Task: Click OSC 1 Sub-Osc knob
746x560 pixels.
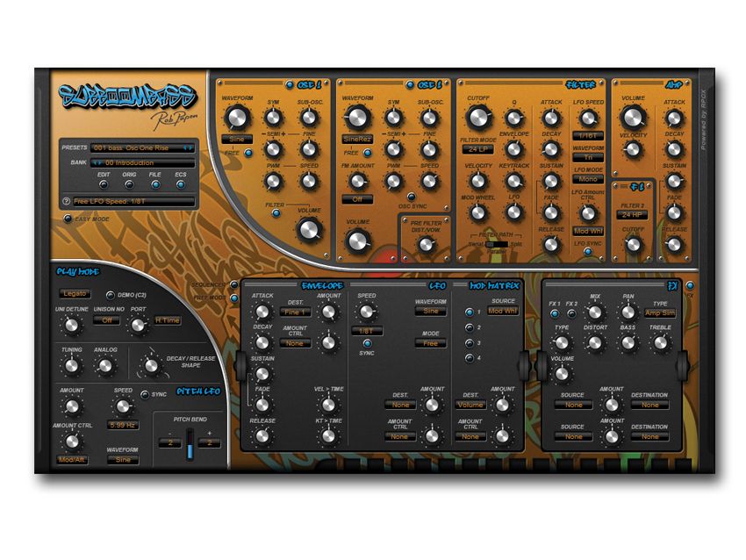Action: [x=309, y=118]
